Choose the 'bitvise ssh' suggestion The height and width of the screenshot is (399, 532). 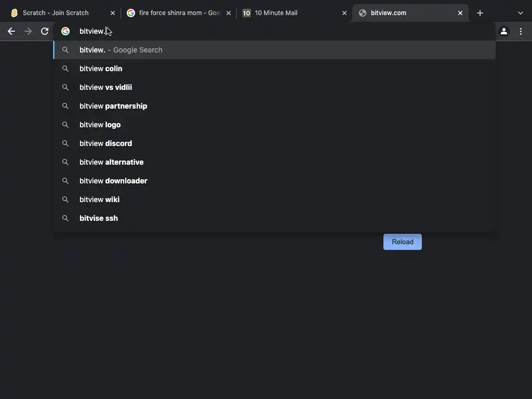pyautogui.click(x=99, y=218)
